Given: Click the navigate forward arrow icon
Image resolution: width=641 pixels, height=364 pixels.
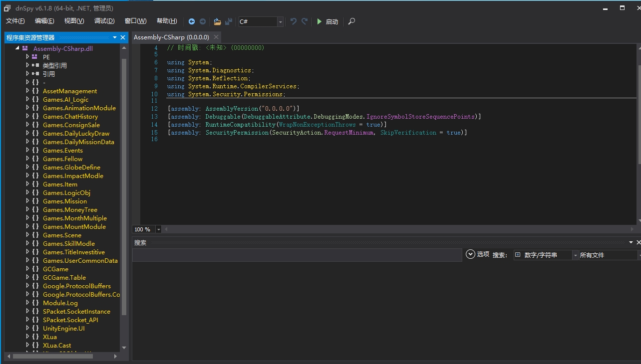Looking at the screenshot, I should (x=203, y=21).
